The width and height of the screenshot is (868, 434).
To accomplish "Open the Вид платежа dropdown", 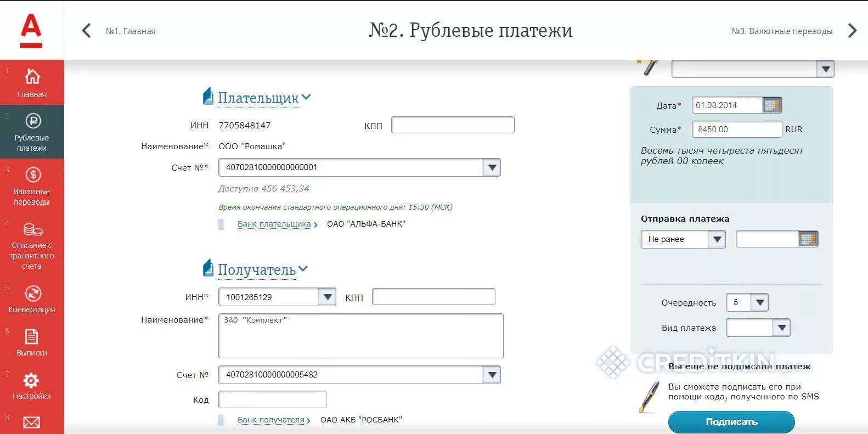I will point(758,328).
